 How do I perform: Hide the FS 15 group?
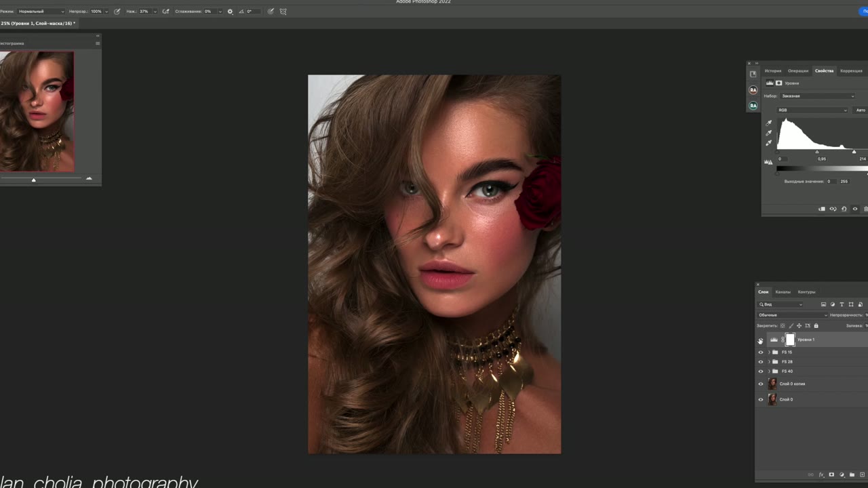760,352
